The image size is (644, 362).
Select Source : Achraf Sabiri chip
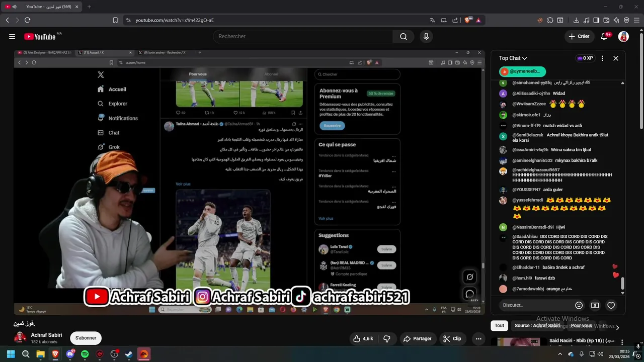pos(537,326)
